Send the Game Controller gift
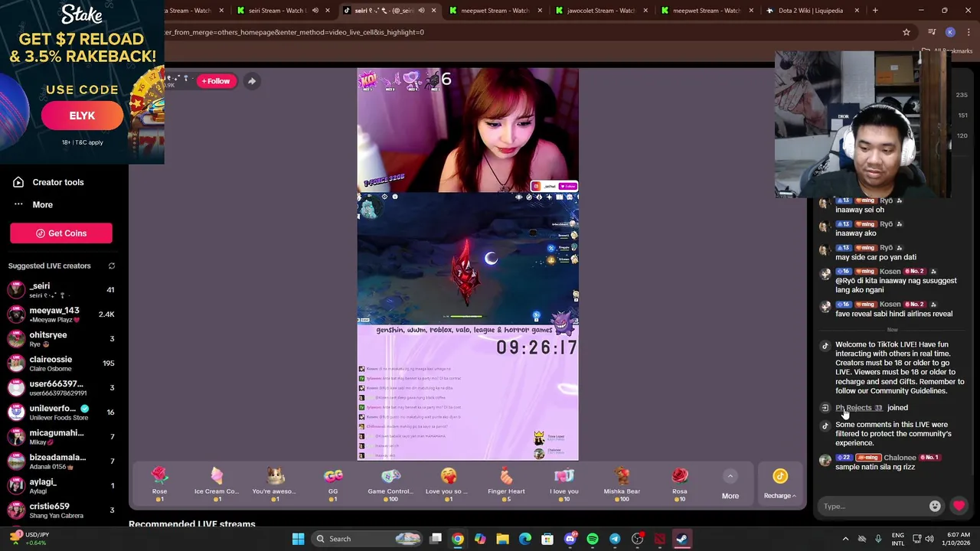 click(x=390, y=484)
